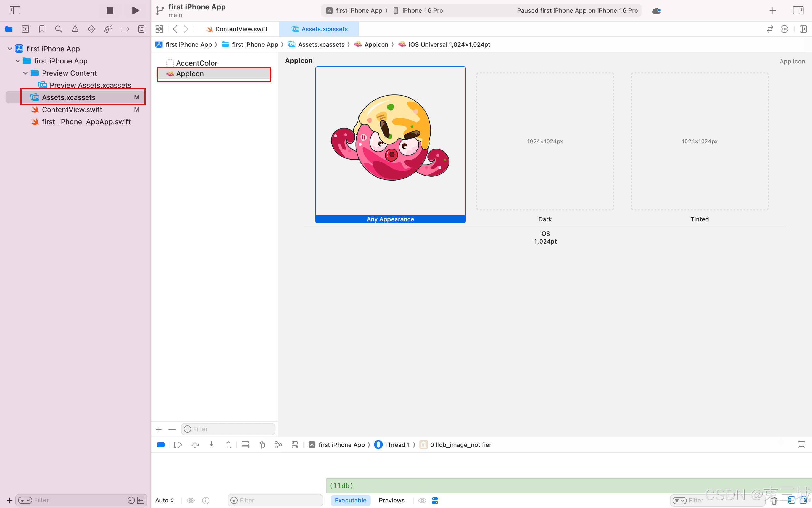
Task: Open the related items grid menu
Action: click(159, 29)
